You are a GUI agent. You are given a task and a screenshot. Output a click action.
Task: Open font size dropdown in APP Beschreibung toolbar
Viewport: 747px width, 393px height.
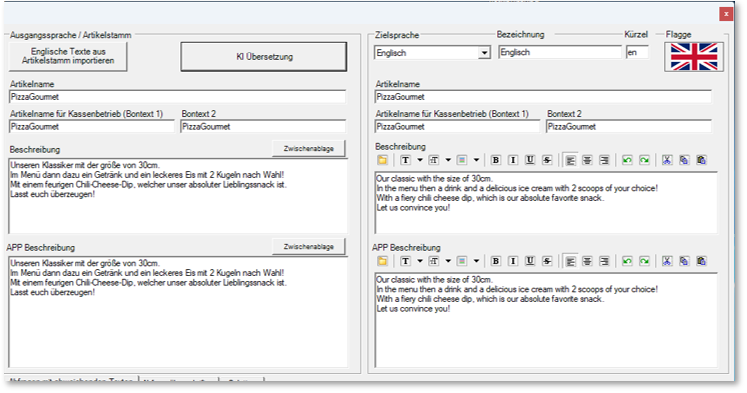448,261
